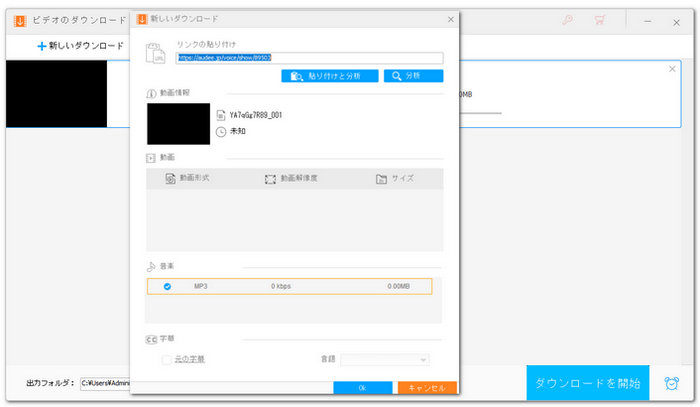The height and width of the screenshot is (407, 700).
Task: Click the key registration icon
Action: pos(567,20)
